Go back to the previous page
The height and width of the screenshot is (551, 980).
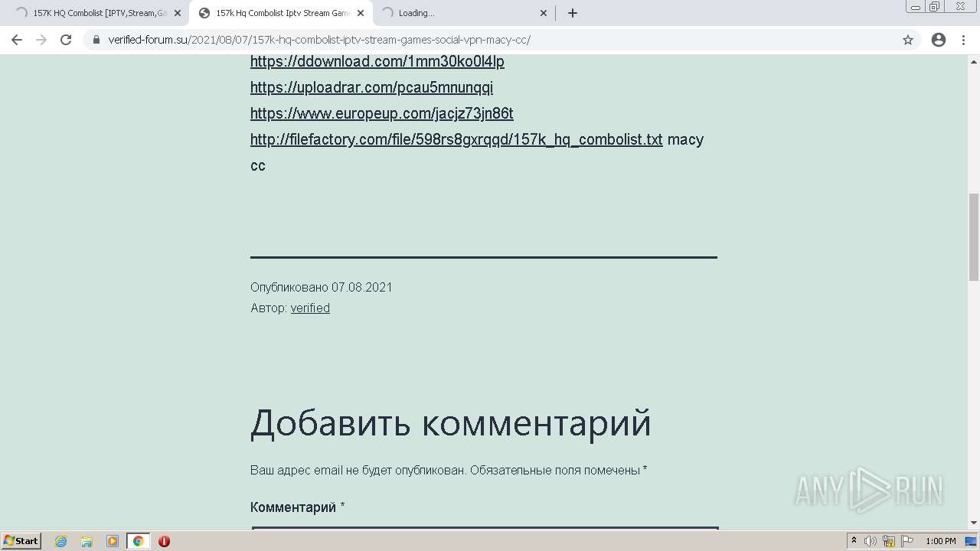click(x=17, y=40)
